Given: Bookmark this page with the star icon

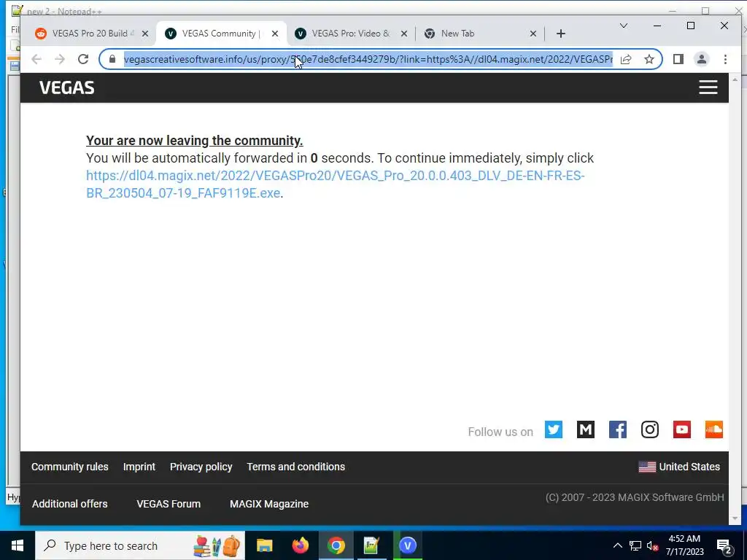Looking at the screenshot, I should tap(649, 59).
